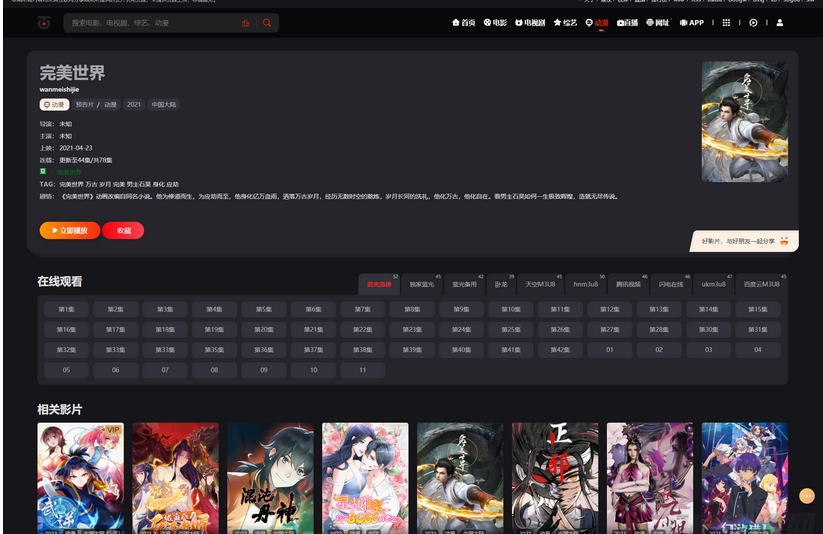The height and width of the screenshot is (534, 823).
Task: Open the watch history icon
Action: pos(753,23)
